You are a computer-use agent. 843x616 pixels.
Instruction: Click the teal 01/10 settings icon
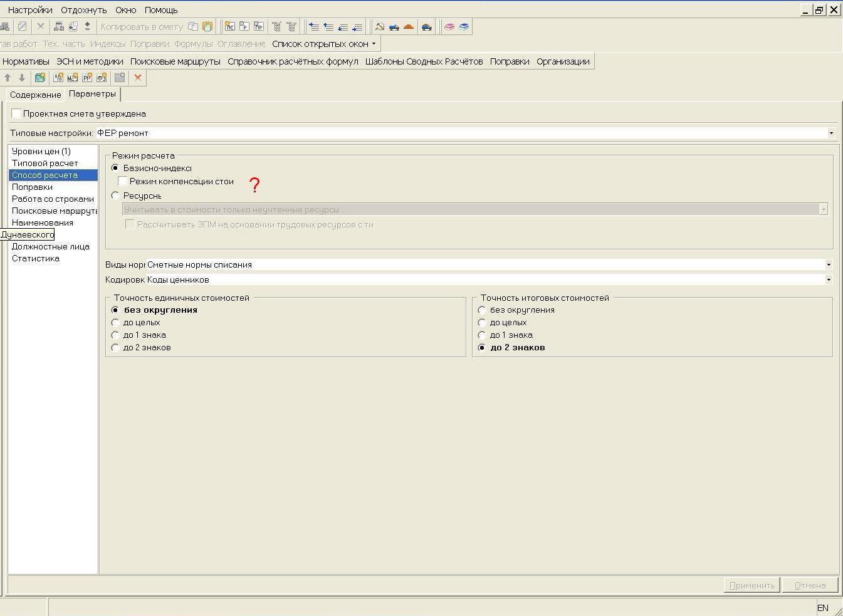[40, 78]
